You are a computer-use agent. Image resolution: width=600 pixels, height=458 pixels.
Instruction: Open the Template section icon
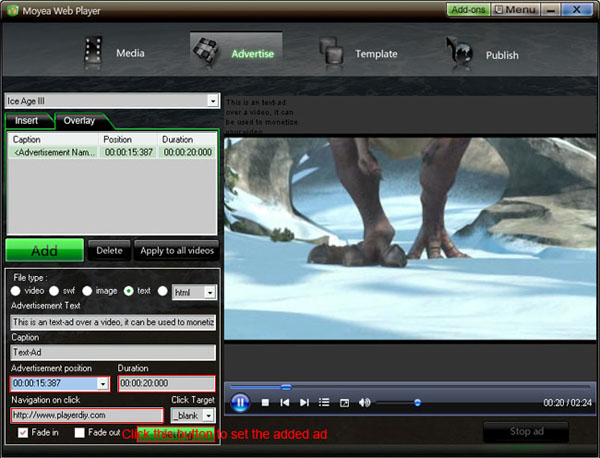[x=331, y=51]
